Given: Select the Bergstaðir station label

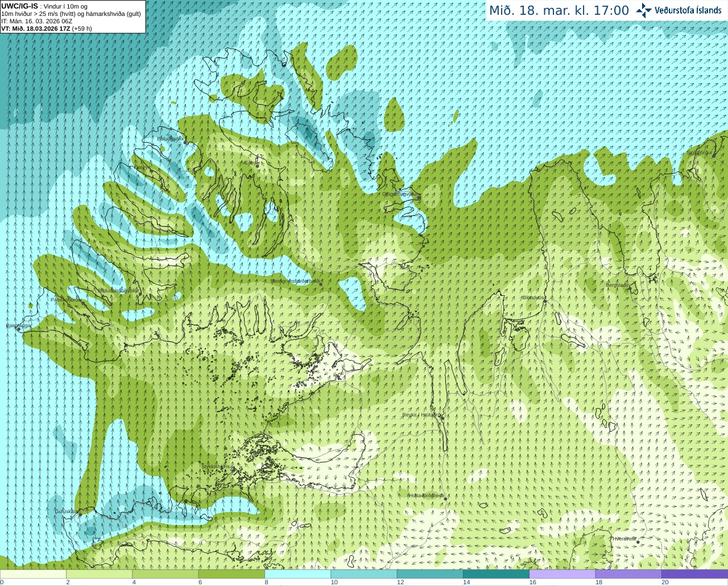Looking at the screenshot, I should 617,285.
